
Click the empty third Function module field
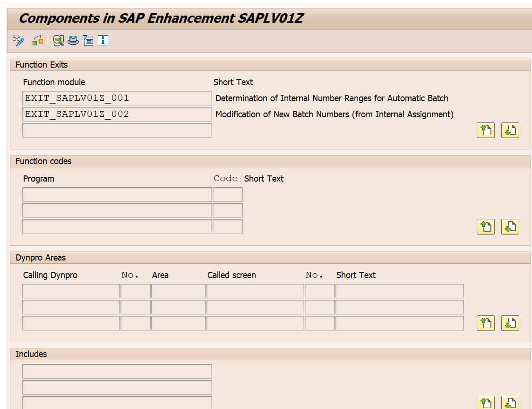117,130
